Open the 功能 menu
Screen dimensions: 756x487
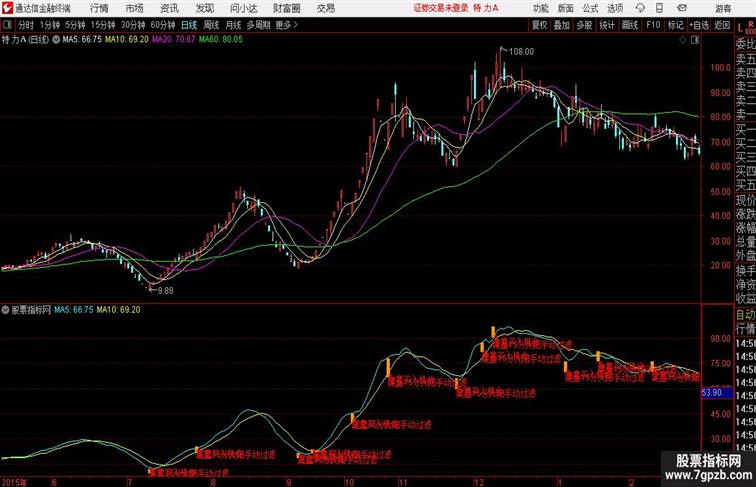point(540,8)
